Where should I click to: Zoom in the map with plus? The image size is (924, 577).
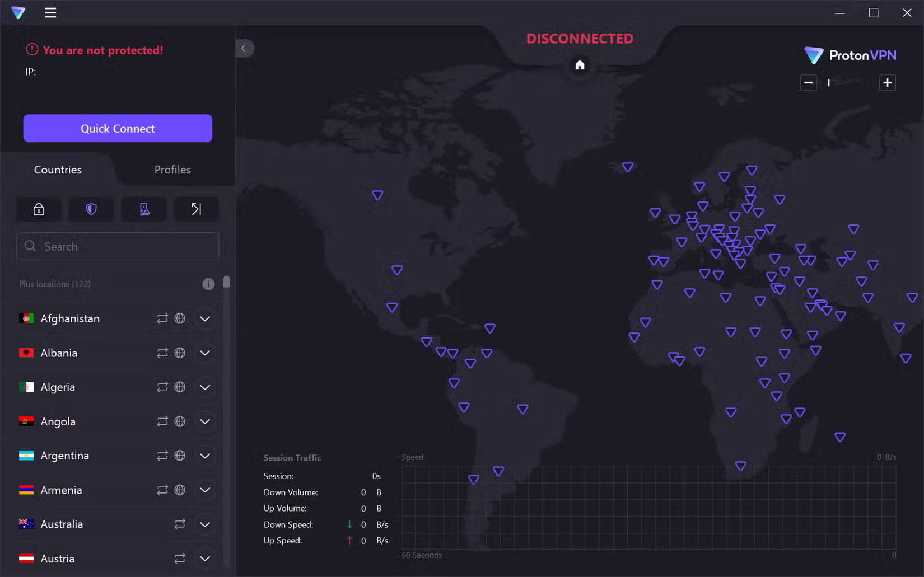coord(887,83)
